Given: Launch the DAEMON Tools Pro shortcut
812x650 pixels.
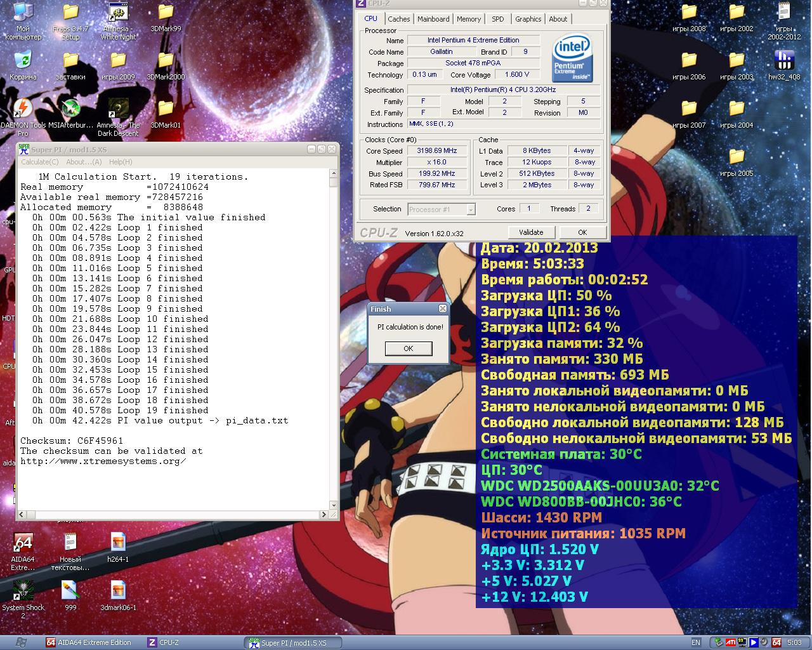Looking at the screenshot, I should coord(23,117).
